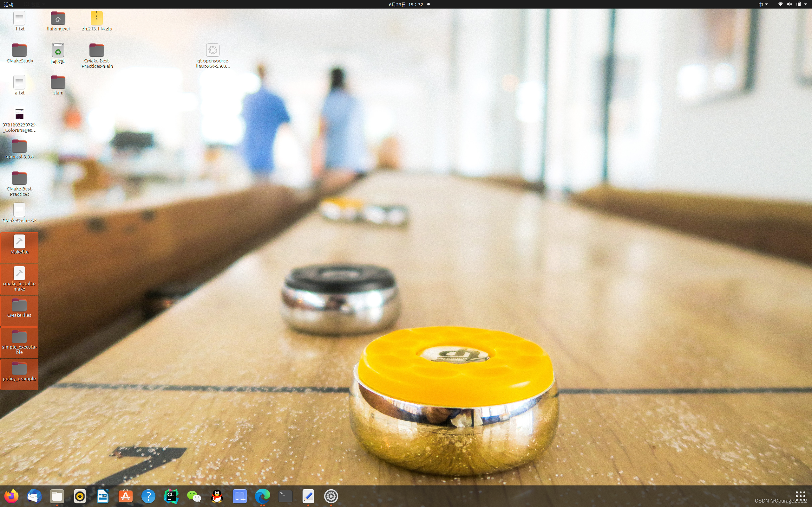Start the screenshot selection tool
The image size is (812, 507).
click(239, 496)
